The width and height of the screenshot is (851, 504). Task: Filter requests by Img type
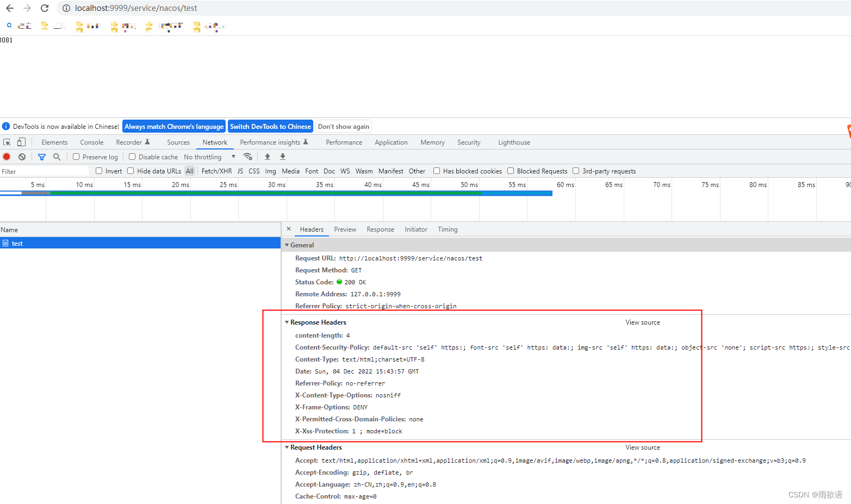coord(270,171)
